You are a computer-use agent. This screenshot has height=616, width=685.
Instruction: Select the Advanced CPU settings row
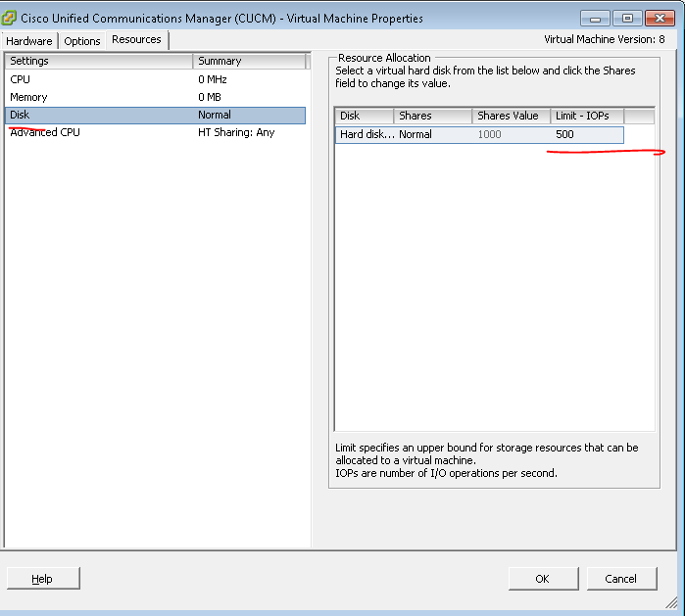tap(155, 132)
